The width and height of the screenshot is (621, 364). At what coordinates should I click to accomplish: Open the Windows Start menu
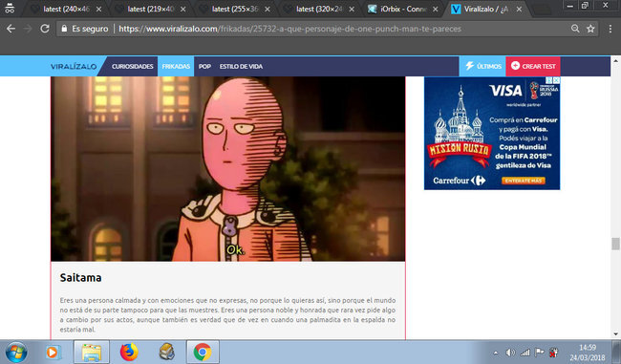point(16,353)
